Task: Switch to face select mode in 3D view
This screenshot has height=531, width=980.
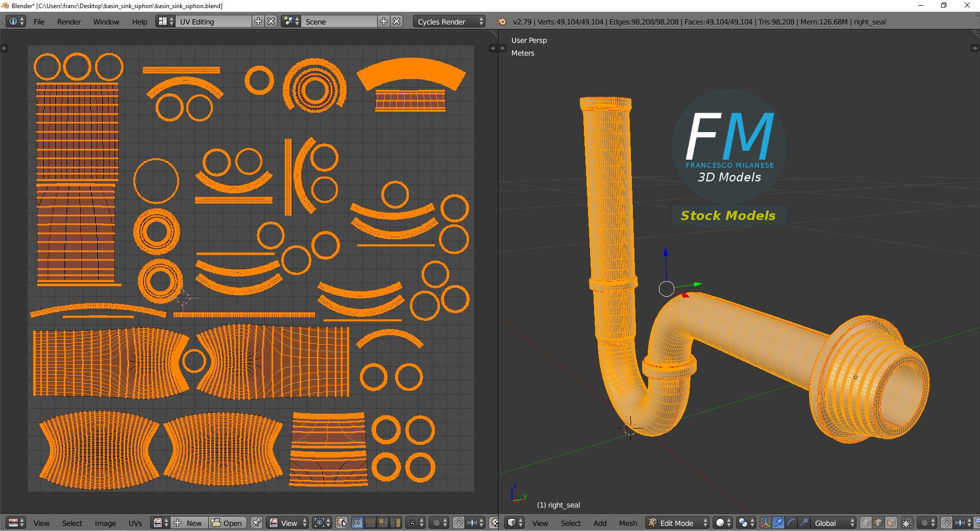Action: [x=891, y=523]
